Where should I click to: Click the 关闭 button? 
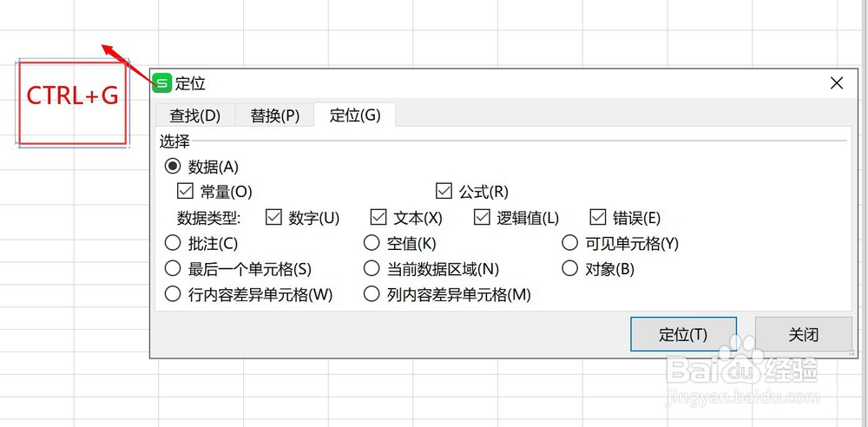click(803, 334)
